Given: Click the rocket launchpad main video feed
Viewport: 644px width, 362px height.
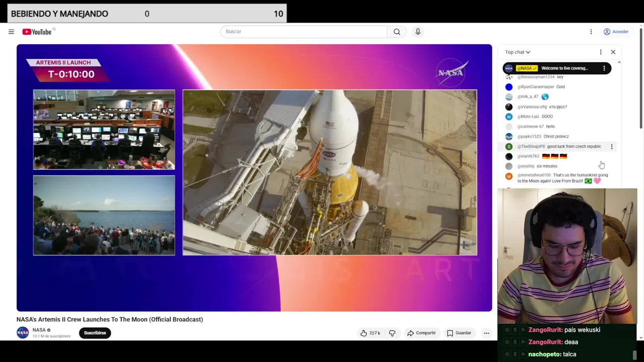Looking at the screenshot, I should click(330, 172).
